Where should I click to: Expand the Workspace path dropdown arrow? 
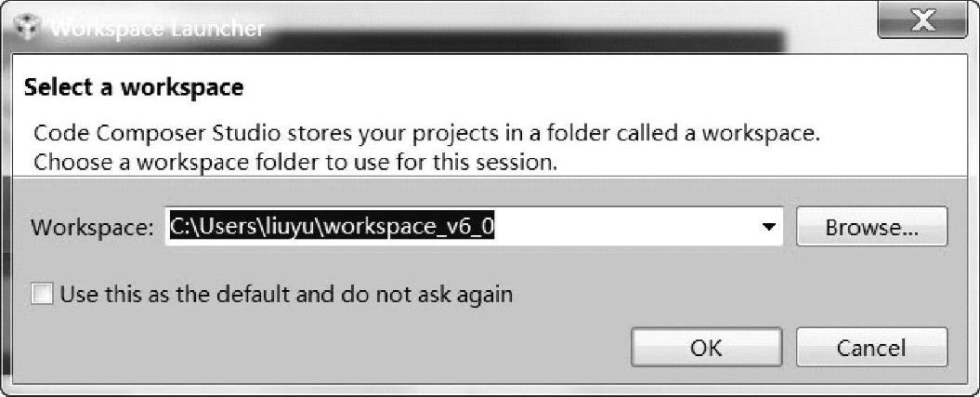click(768, 227)
